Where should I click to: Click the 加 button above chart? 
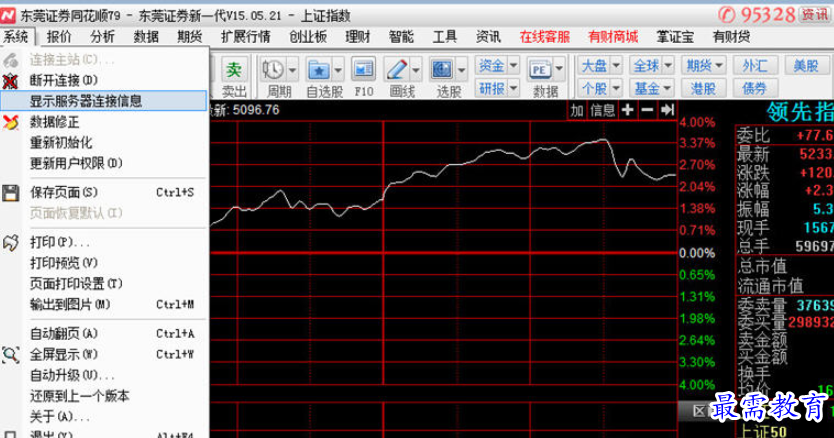[x=577, y=110]
